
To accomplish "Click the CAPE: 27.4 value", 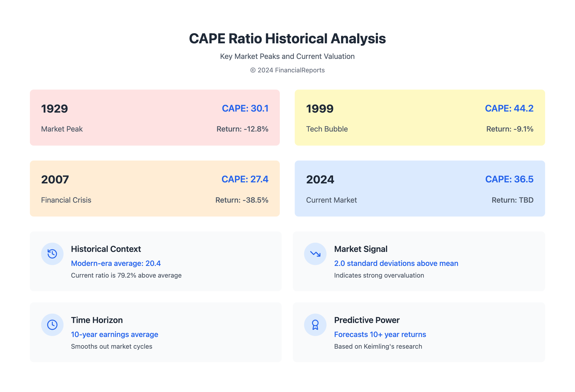I will [x=245, y=179].
